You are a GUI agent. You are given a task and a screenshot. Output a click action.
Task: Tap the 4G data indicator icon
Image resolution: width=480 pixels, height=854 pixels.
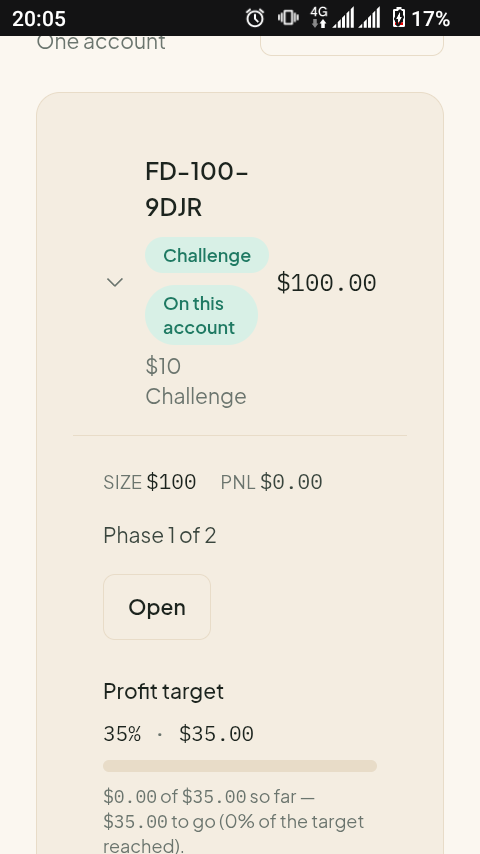point(319,17)
